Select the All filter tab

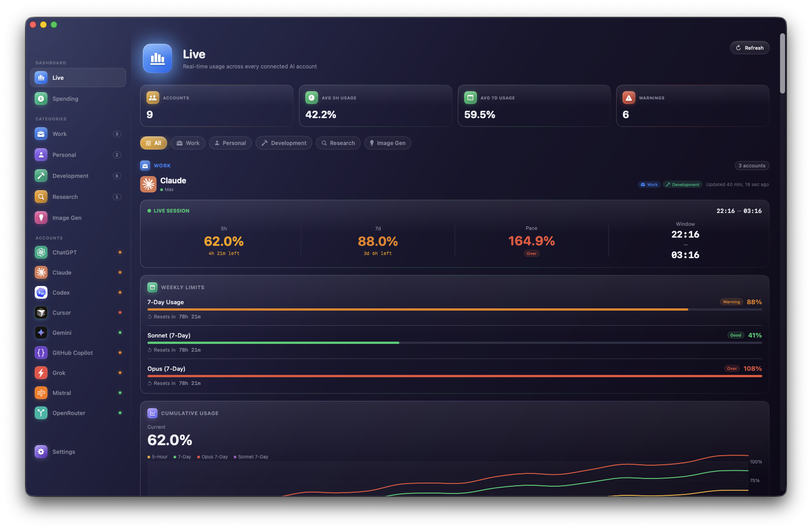tap(153, 143)
